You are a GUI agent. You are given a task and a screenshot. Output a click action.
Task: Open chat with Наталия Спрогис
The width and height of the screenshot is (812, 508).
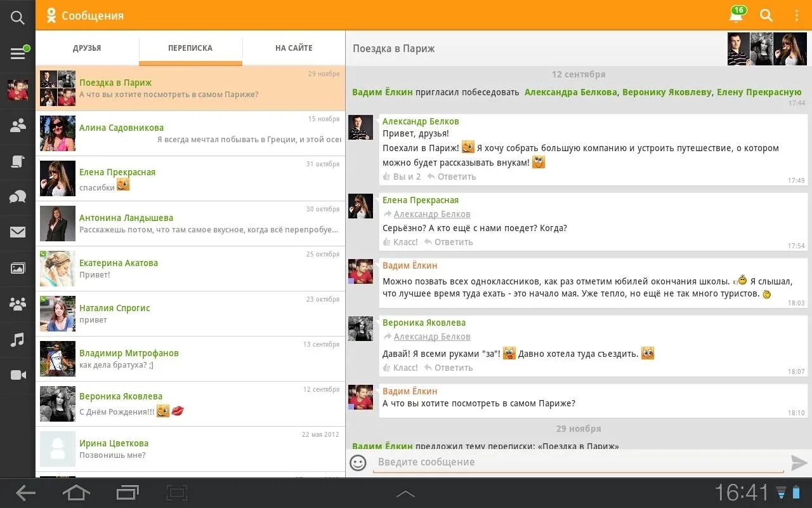190,314
